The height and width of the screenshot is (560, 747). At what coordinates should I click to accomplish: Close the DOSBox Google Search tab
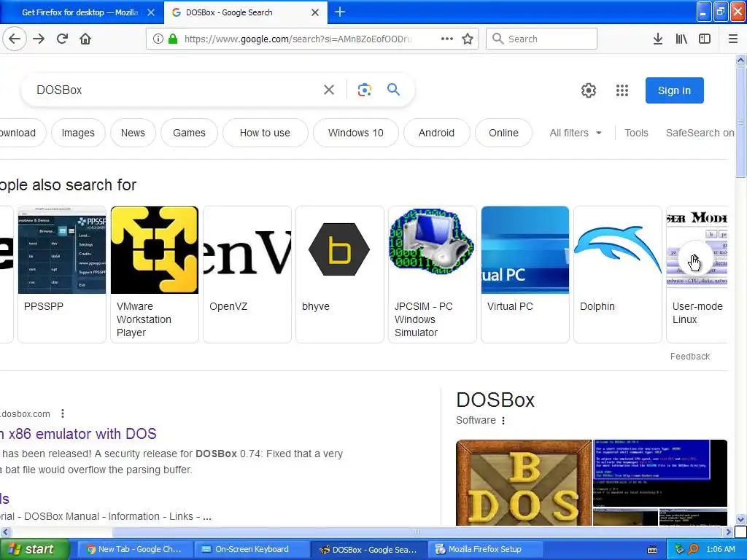pyautogui.click(x=315, y=12)
